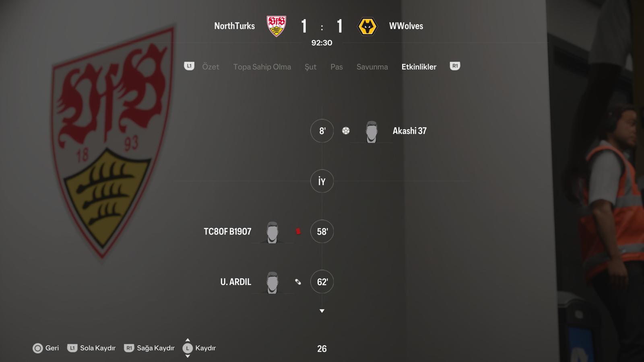Click the circle Geri button icon
This screenshot has width=644, height=362.
[37, 348]
